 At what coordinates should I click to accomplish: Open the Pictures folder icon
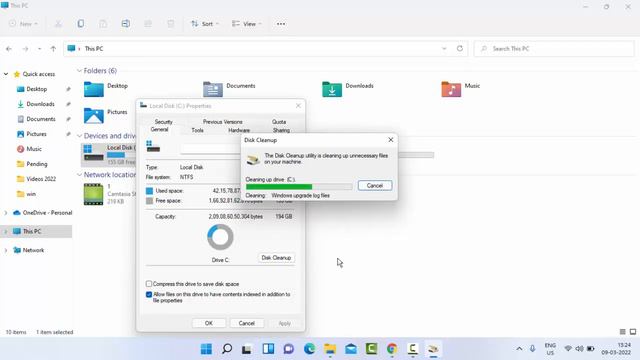[93, 116]
